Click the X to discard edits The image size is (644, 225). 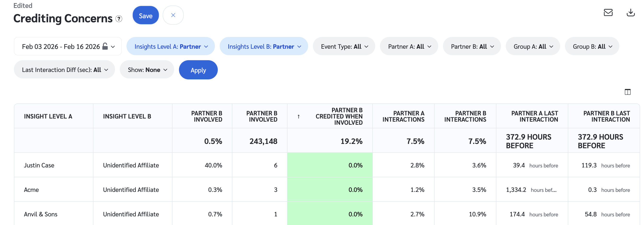[x=173, y=15]
